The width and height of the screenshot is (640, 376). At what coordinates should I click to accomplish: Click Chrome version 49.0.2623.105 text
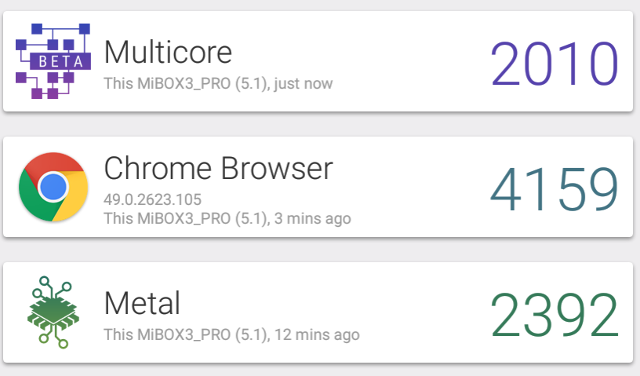[x=153, y=200]
